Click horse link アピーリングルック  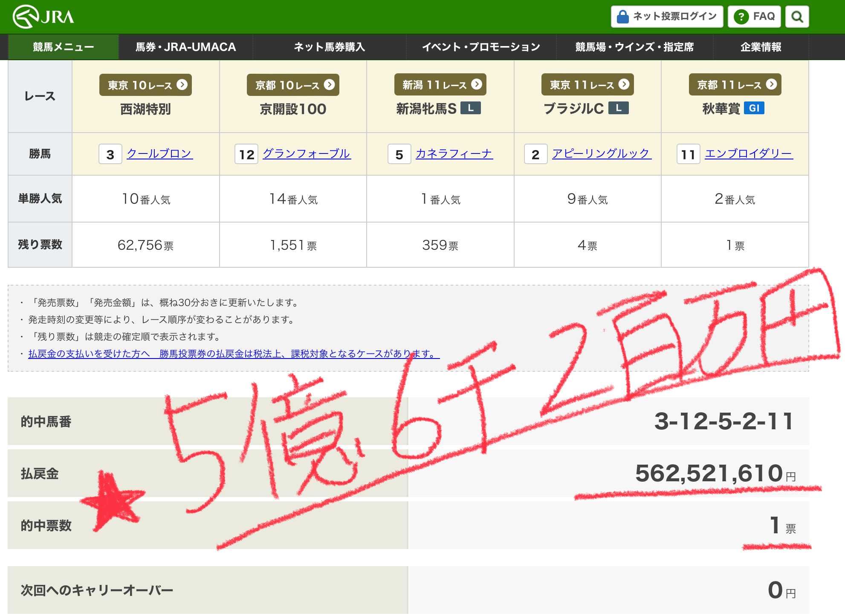601,153
